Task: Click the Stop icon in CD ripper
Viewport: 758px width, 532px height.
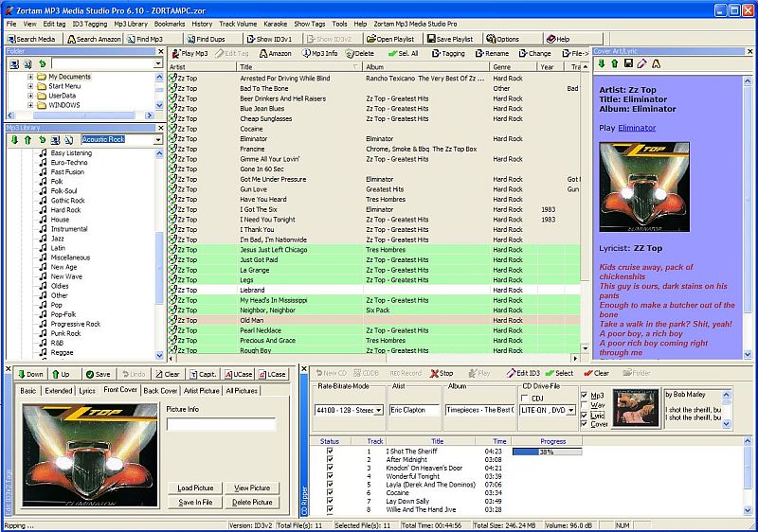Action: [442, 373]
